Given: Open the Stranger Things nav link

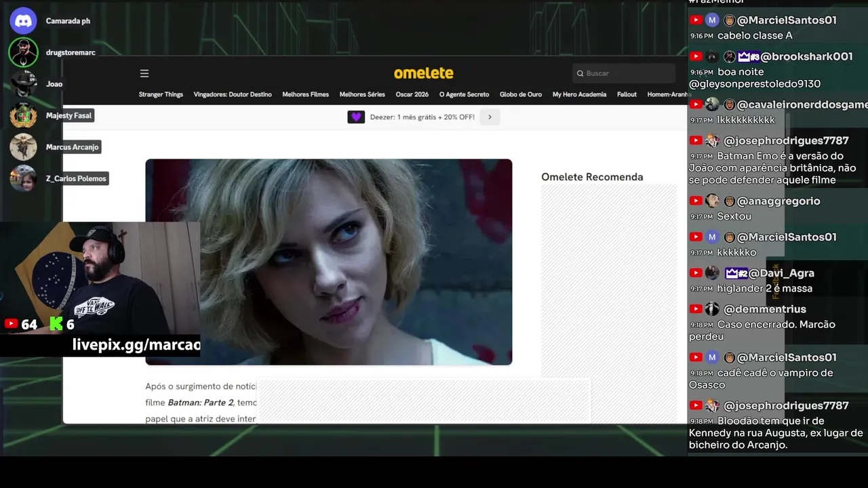Looking at the screenshot, I should click(161, 94).
